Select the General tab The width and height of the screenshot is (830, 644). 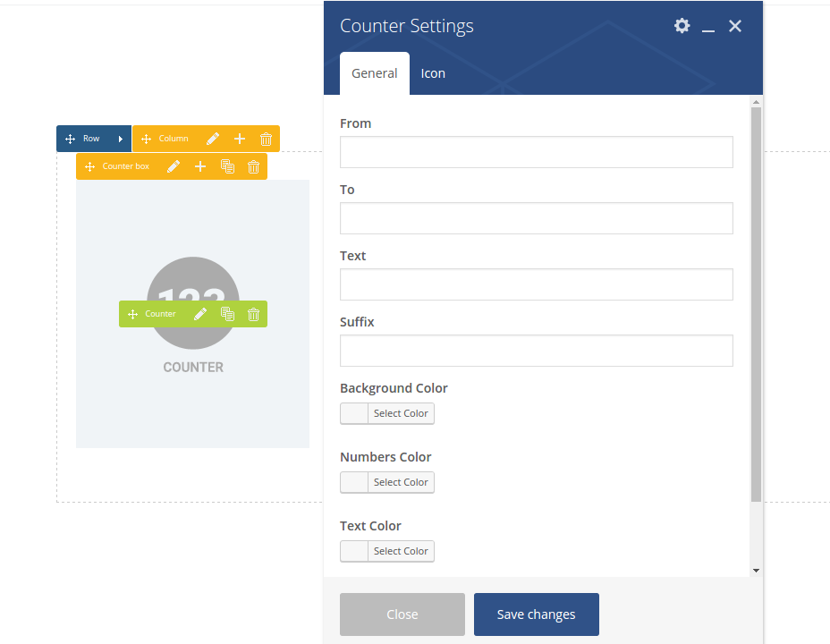[x=374, y=73]
